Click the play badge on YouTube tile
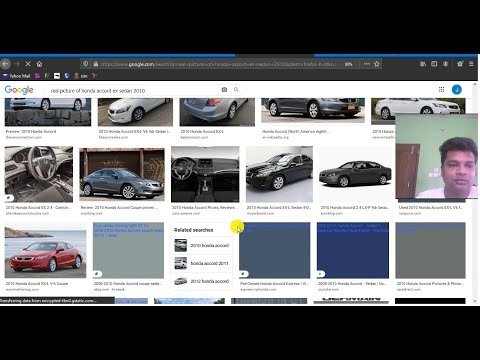The height and width of the screenshot is (360, 480). [x=321, y=274]
